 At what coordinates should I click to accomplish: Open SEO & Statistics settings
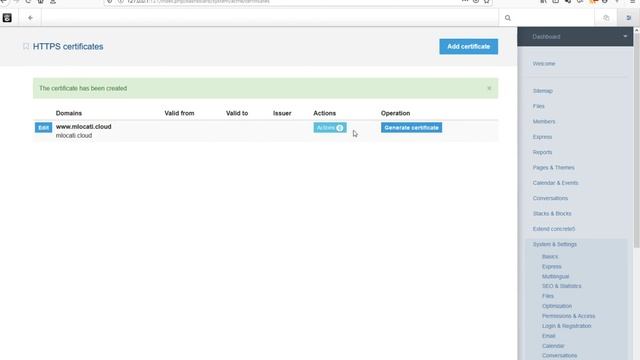[x=561, y=286]
